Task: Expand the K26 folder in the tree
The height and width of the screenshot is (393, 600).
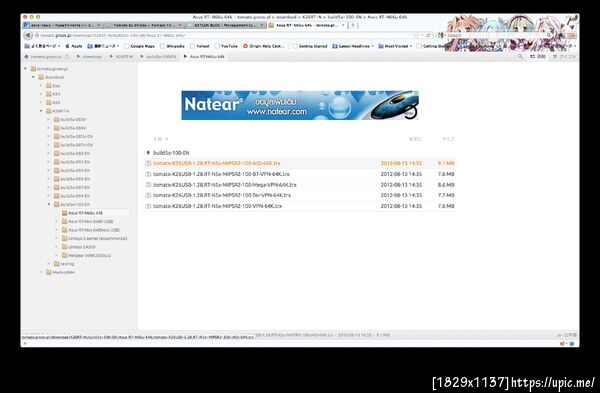Action: [x=41, y=103]
